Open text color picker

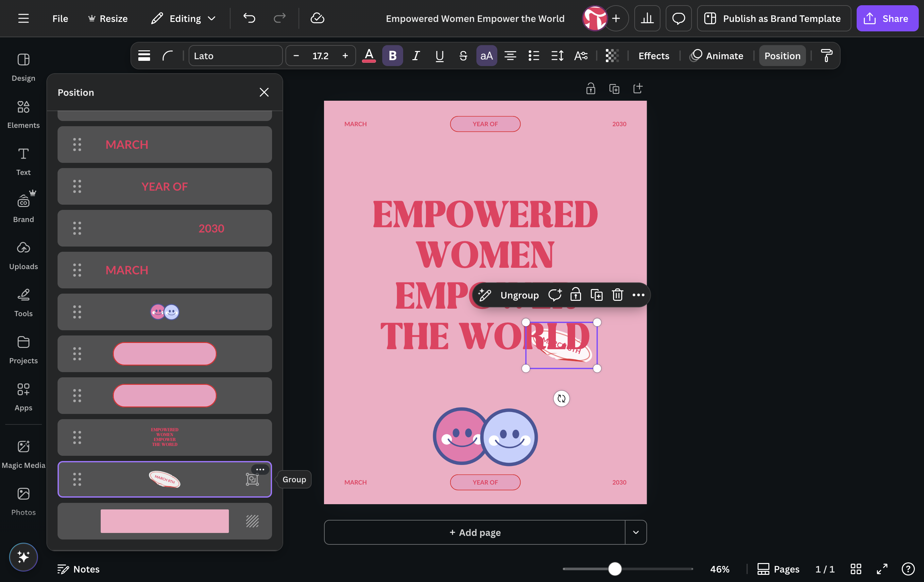coord(369,56)
